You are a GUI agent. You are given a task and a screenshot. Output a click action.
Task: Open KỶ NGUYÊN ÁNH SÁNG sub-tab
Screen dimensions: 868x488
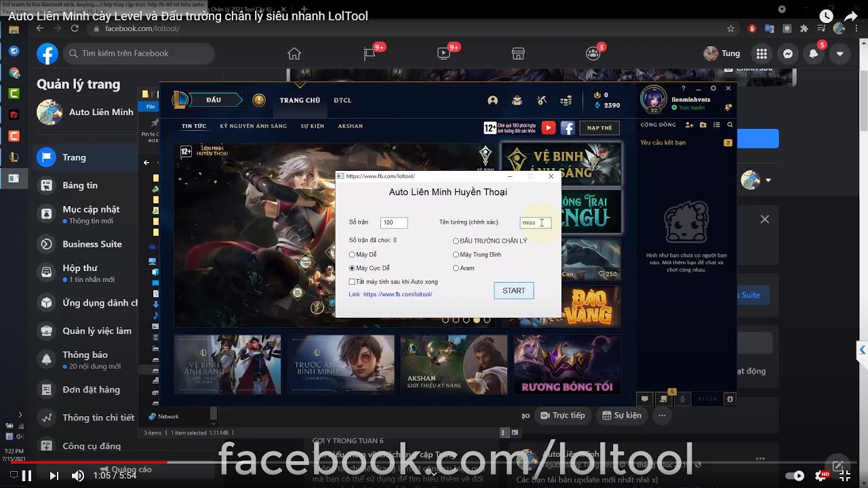253,126
